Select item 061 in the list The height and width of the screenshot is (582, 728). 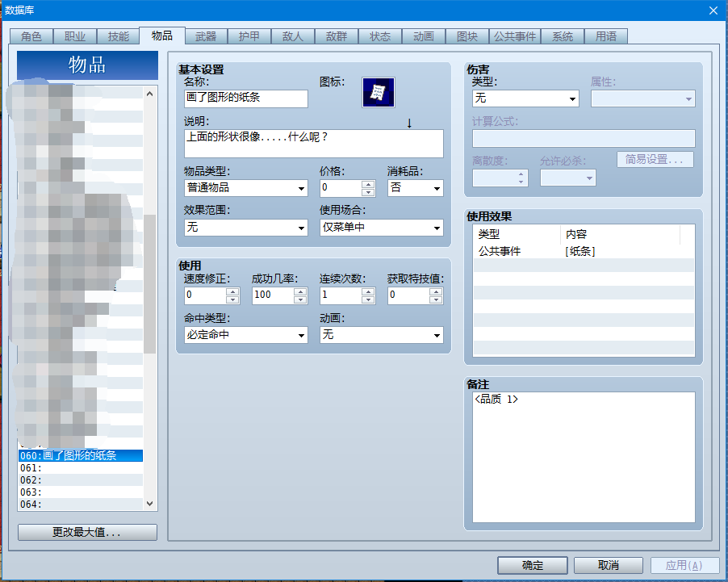(81, 467)
